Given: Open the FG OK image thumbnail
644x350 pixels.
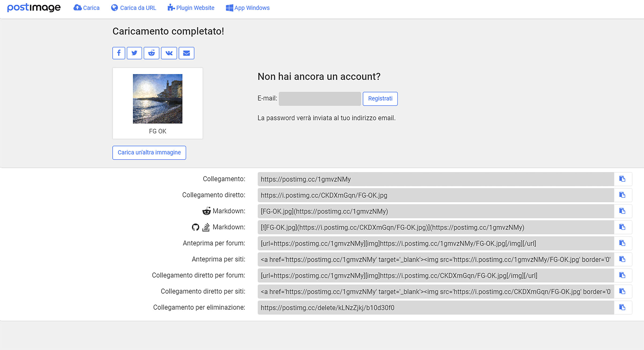Looking at the screenshot, I should point(158,99).
